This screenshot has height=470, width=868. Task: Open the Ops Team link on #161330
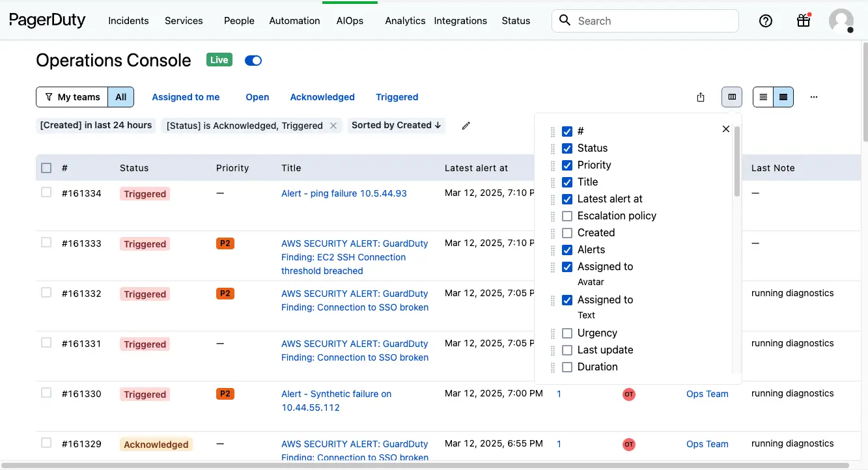707,394
